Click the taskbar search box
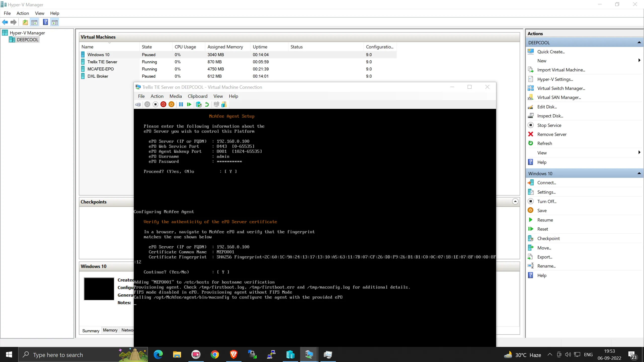 coord(83,355)
